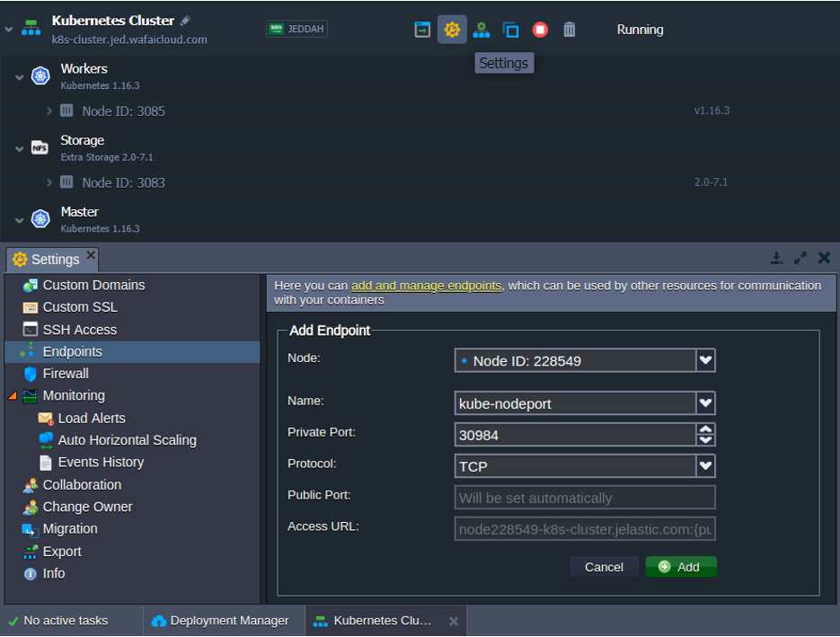Open the Node dropdown arrow
840x637 pixels.
coord(705,360)
